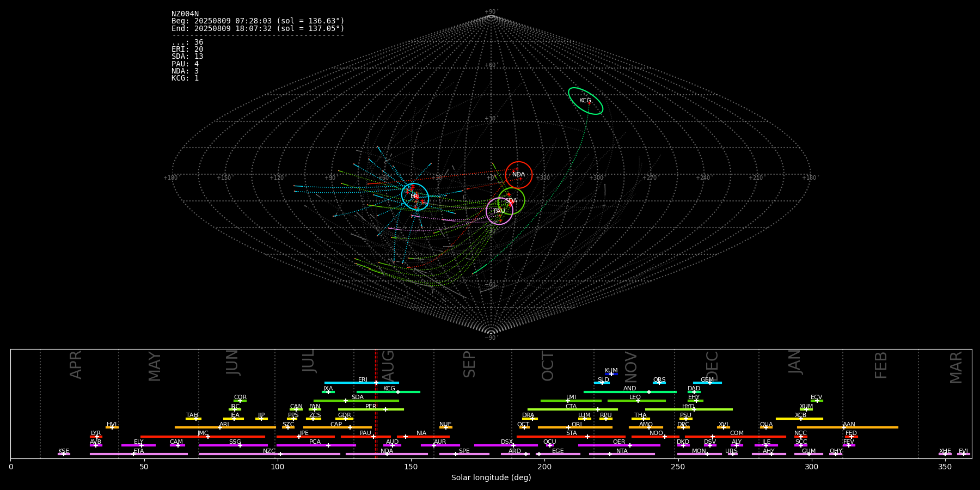Click the CTA shower bar in timeline
This screenshot has width=980, height=490.
pos(573,409)
